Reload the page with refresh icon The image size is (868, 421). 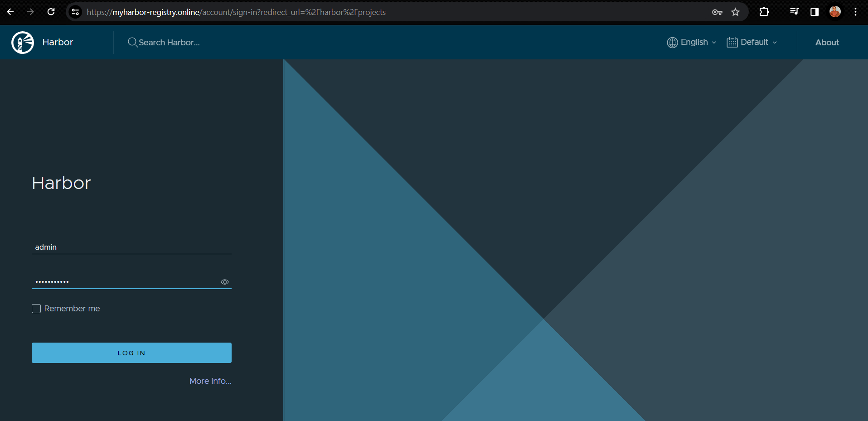pyautogui.click(x=51, y=12)
